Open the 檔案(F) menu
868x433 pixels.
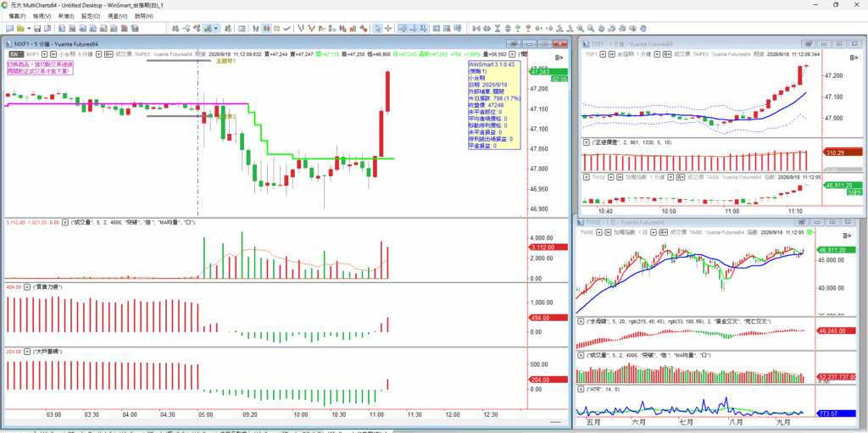(x=17, y=16)
